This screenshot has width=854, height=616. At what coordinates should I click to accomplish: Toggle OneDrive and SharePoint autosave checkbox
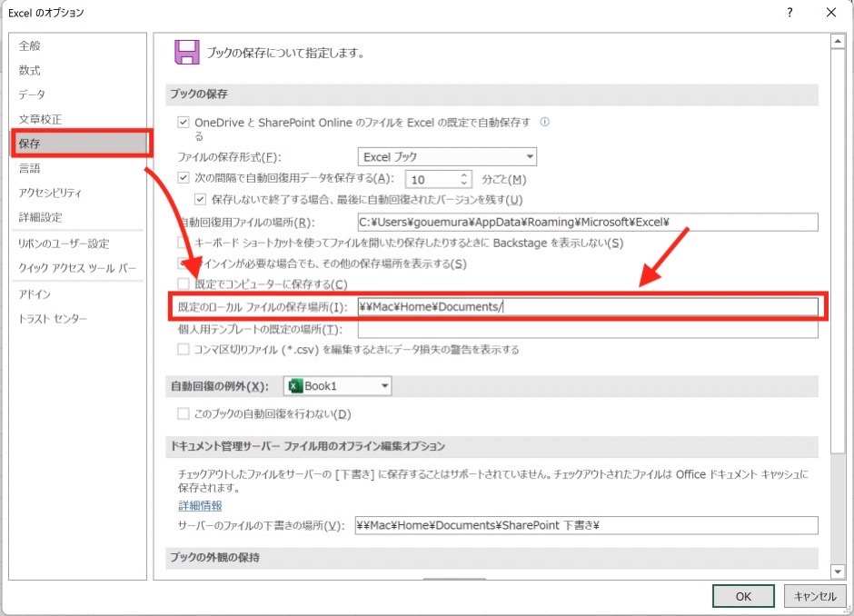[x=184, y=123]
